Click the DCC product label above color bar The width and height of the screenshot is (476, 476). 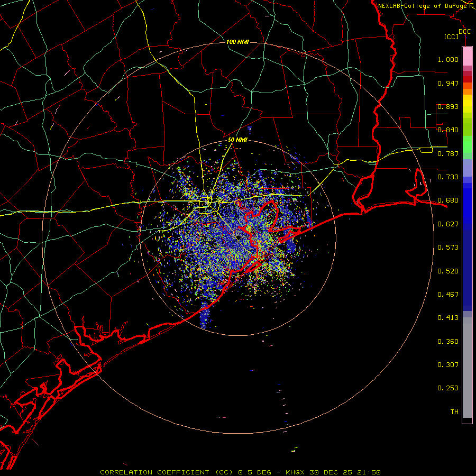pos(464,32)
